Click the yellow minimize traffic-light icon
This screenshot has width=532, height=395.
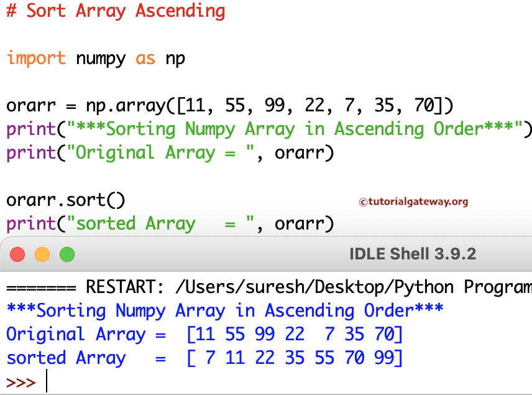coord(42,254)
